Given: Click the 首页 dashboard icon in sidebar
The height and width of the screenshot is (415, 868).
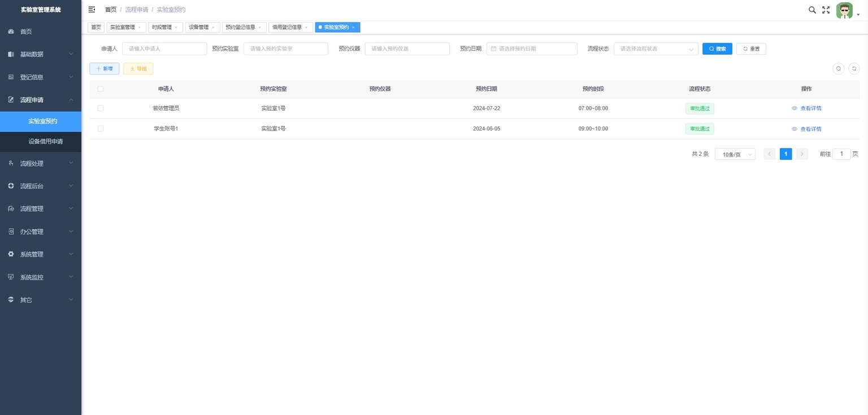Looking at the screenshot, I should click(x=11, y=32).
